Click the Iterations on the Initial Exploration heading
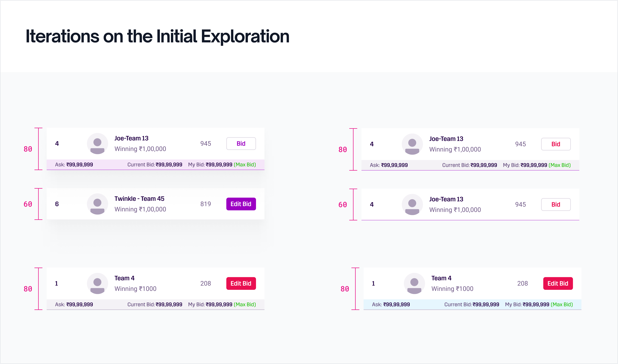 point(158,36)
